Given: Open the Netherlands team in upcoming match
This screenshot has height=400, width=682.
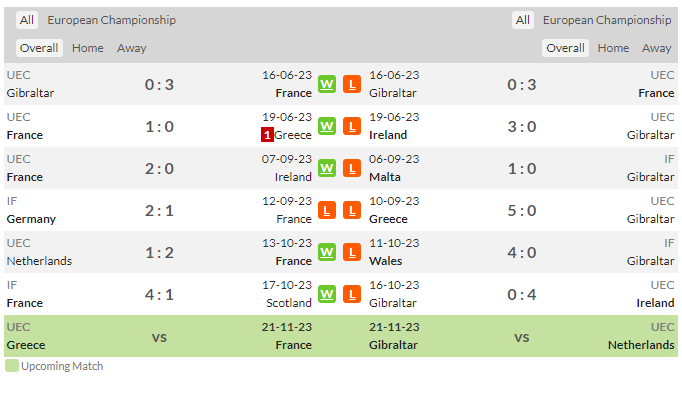Looking at the screenshot, I should [641, 345].
